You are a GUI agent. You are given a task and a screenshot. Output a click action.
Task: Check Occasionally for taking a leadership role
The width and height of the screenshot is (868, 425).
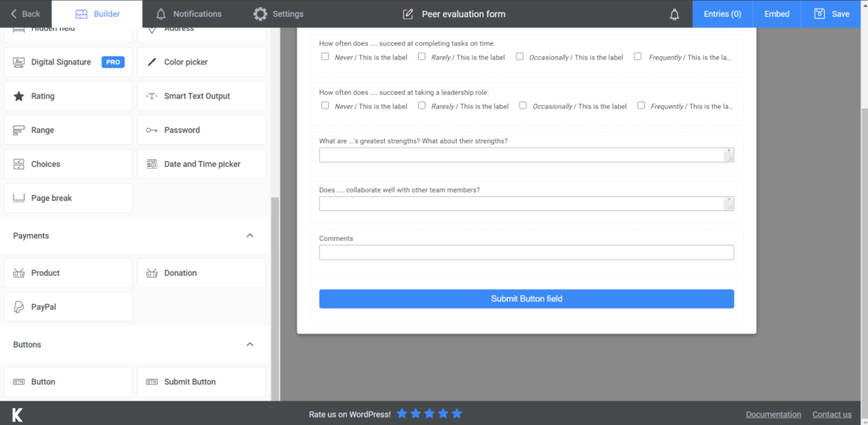point(522,105)
